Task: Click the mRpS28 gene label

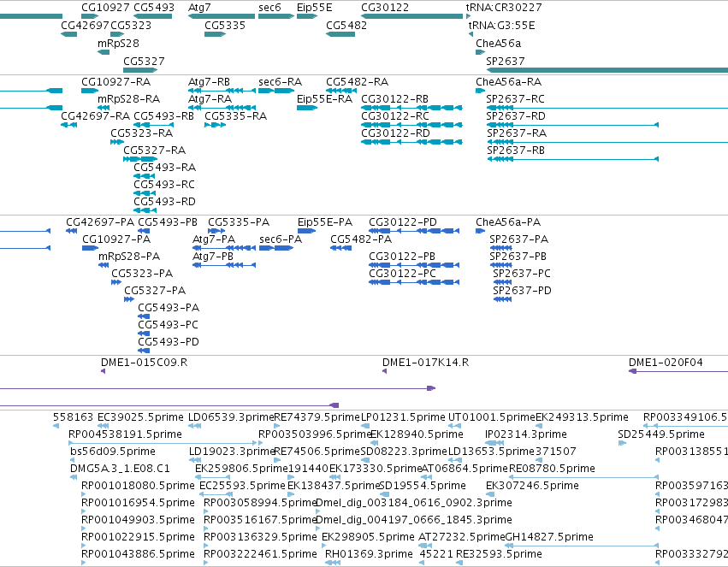Action: pyautogui.click(x=118, y=43)
